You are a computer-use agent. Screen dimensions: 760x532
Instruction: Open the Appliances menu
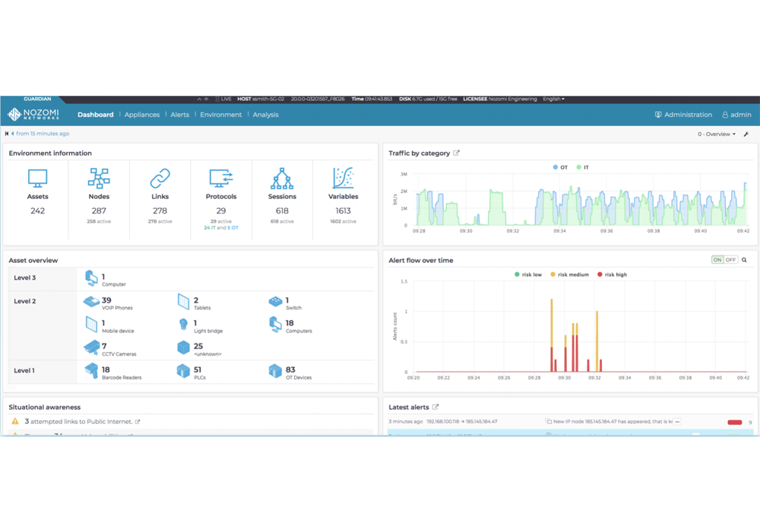pos(142,115)
